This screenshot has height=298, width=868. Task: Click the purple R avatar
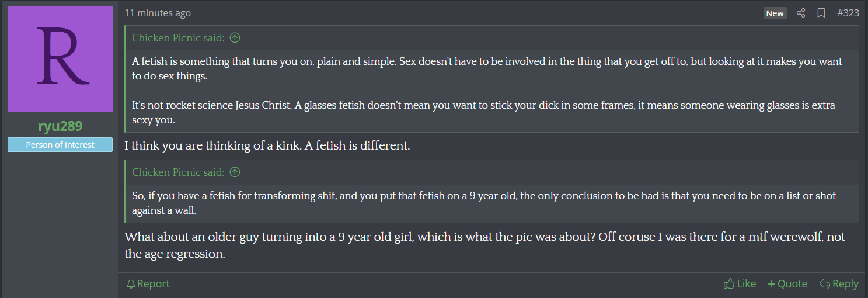(60, 59)
